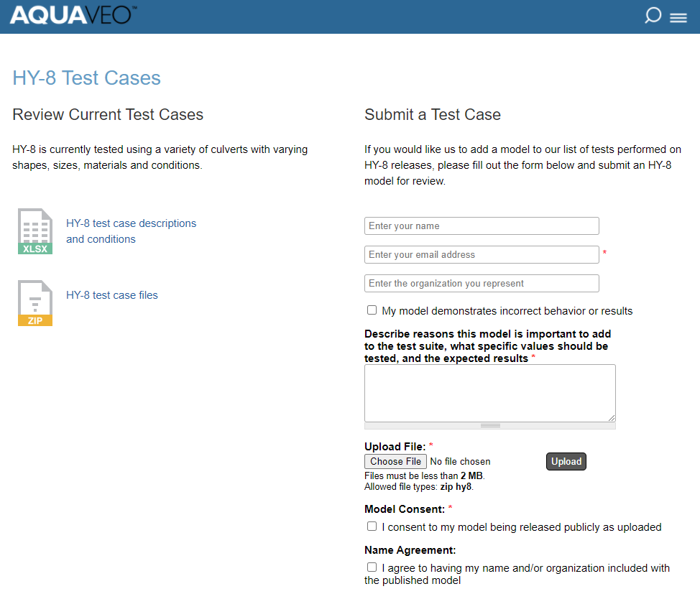Open the hamburger menu in header
Screen dimensions: 700x594
(678, 17)
